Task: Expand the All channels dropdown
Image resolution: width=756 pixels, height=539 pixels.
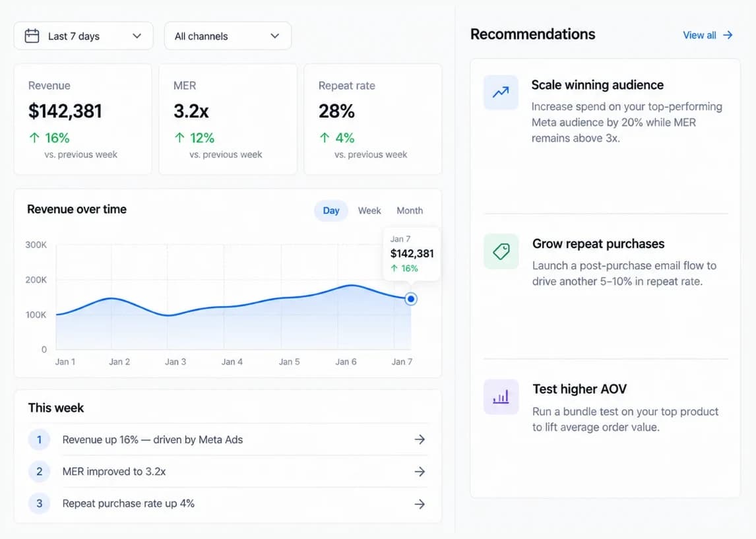Action: [228, 36]
